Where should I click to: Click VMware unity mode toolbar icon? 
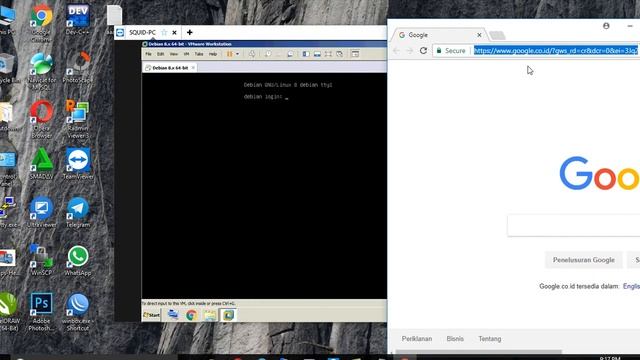(340, 54)
